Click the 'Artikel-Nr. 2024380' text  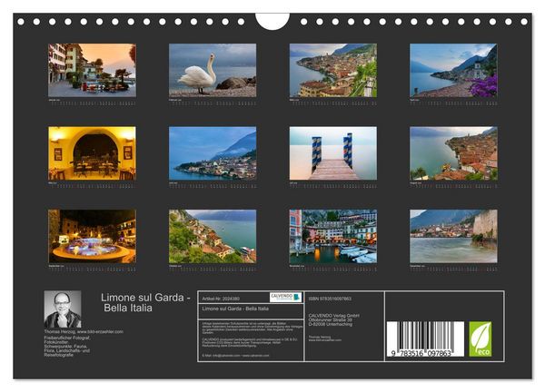pyautogui.click(x=221, y=299)
